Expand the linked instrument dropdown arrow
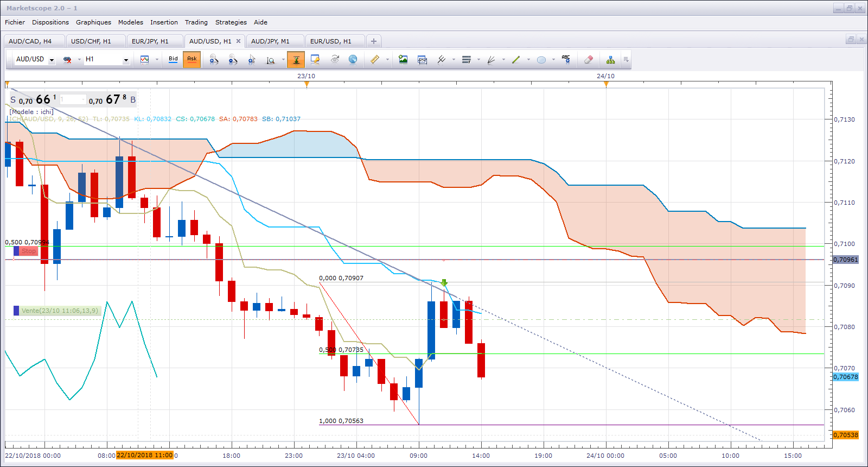Screen dimensions: 868x467 [79, 60]
